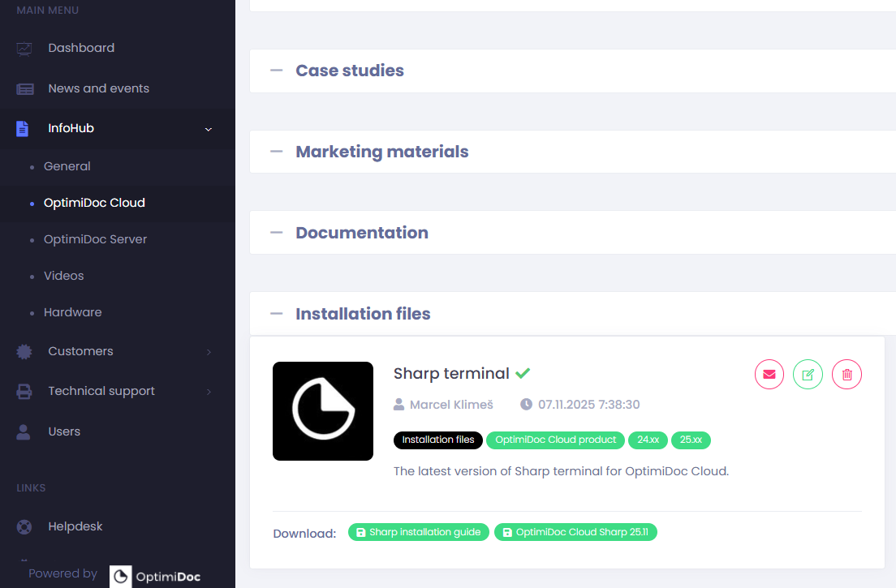This screenshot has width=896, height=588.
Task: Expand the Technical support submenu arrow
Action: click(209, 392)
